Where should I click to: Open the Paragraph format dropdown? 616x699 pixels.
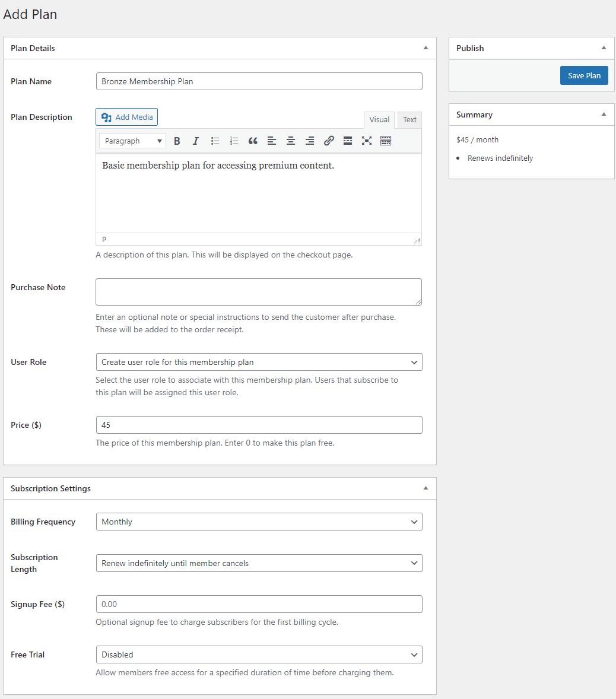(132, 141)
